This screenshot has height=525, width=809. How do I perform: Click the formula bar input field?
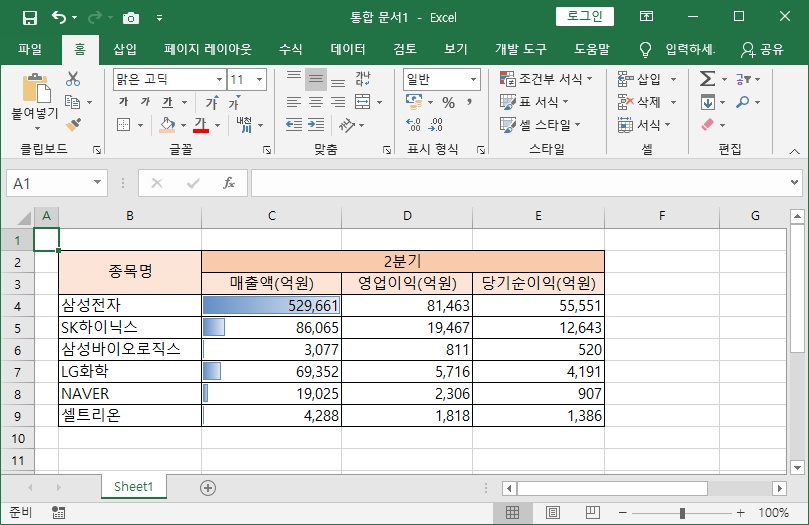click(x=520, y=183)
